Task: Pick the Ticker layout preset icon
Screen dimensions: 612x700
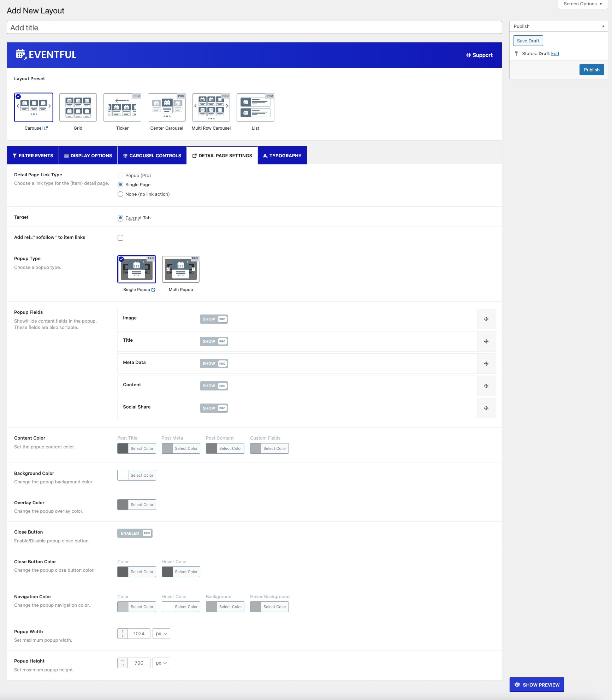Action: (x=122, y=107)
